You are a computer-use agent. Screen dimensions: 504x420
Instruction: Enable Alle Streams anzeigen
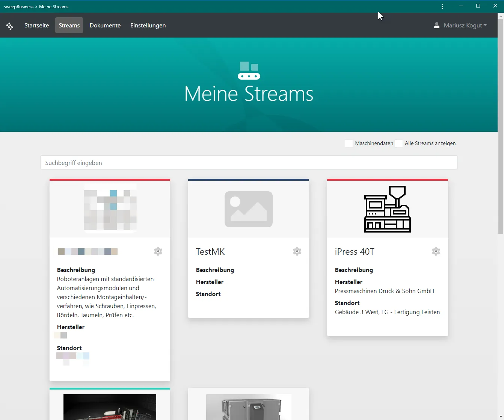coord(398,143)
